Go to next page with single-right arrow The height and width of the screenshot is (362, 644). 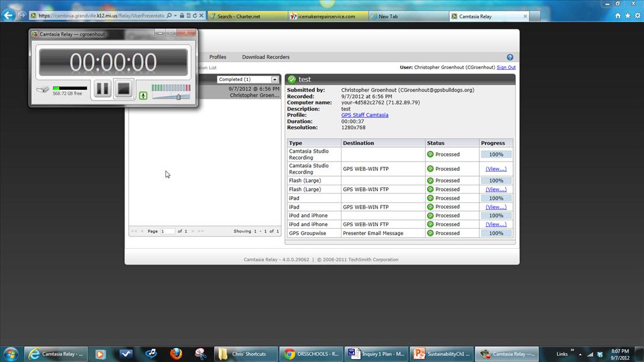point(192,231)
